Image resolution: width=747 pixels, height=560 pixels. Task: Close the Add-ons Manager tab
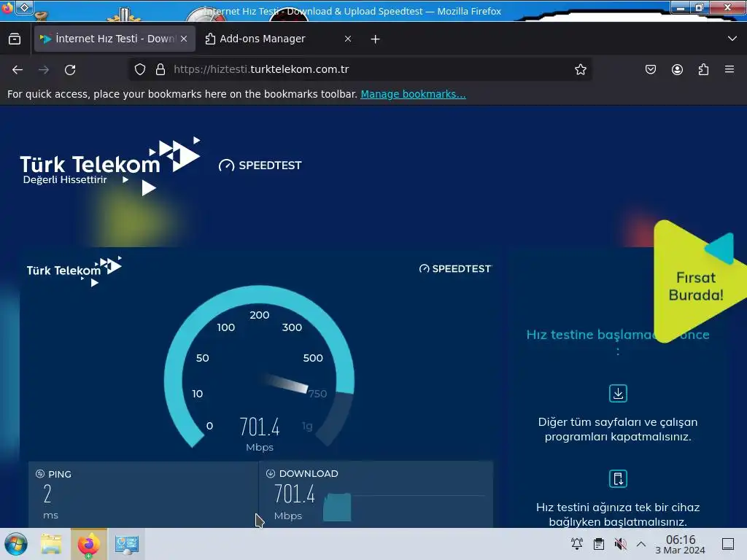coord(348,39)
